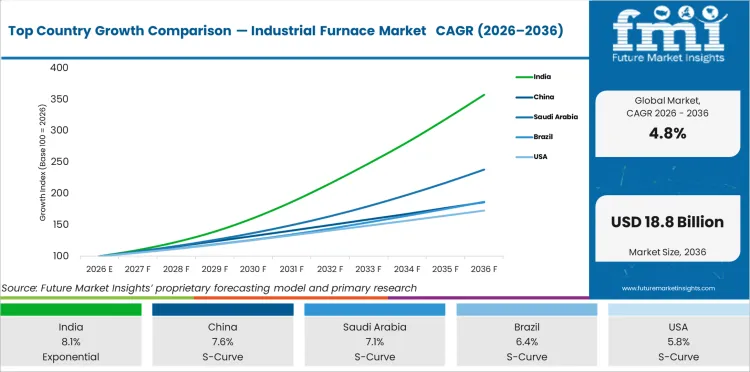
Task: Click the Global Market CAGR 2026 - 2036 label
Action: [x=667, y=107]
